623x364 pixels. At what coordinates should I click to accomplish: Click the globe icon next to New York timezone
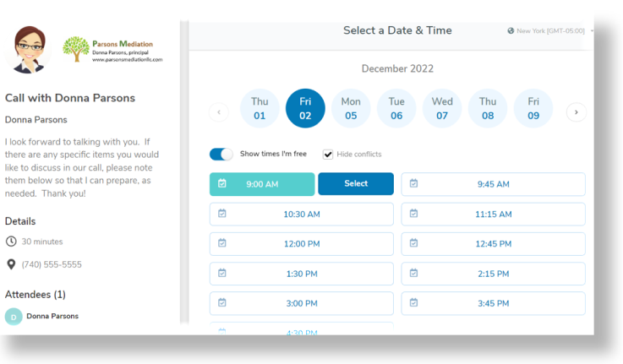coord(511,31)
